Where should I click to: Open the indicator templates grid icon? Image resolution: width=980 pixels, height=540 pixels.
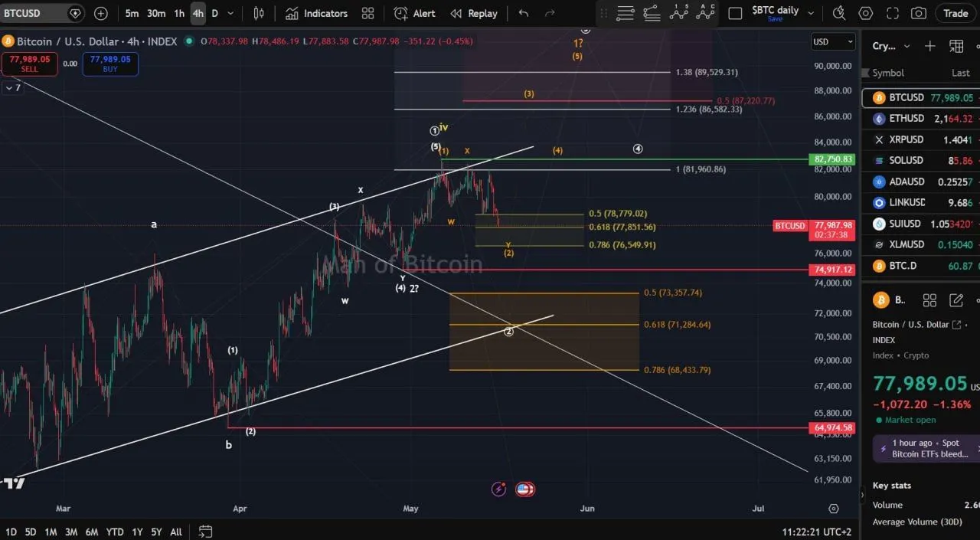[368, 13]
